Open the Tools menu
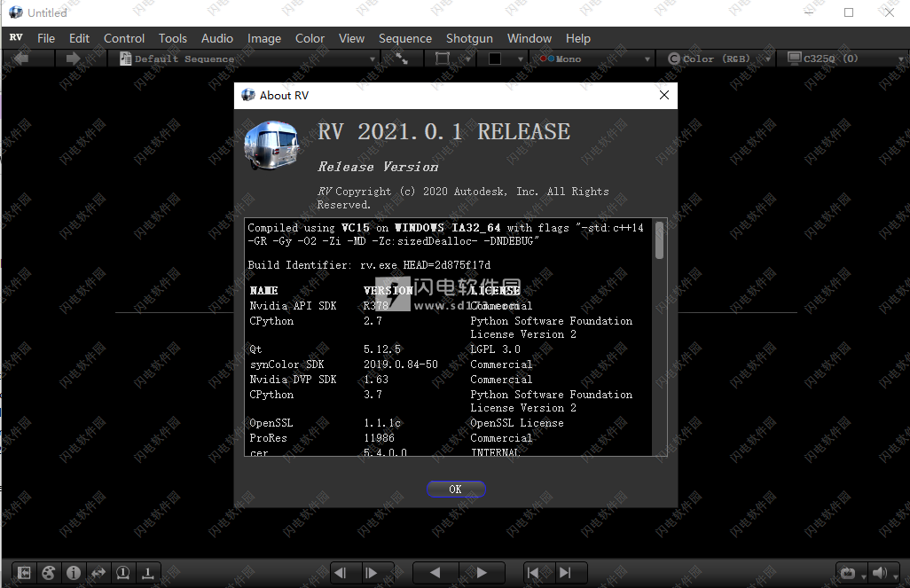The height and width of the screenshot is (588, 910). (173, 38)
